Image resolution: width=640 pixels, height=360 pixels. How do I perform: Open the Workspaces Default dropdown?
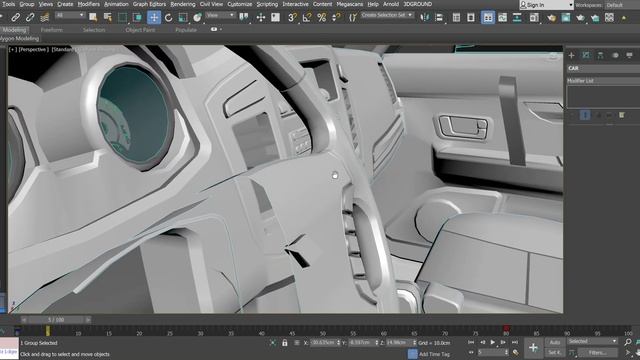622,5
